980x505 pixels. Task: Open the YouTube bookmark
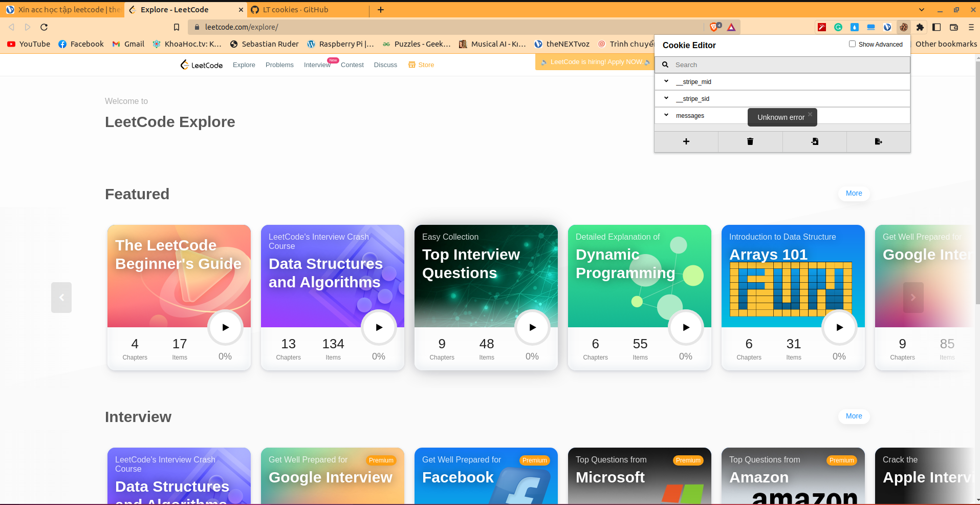point(29,44)
